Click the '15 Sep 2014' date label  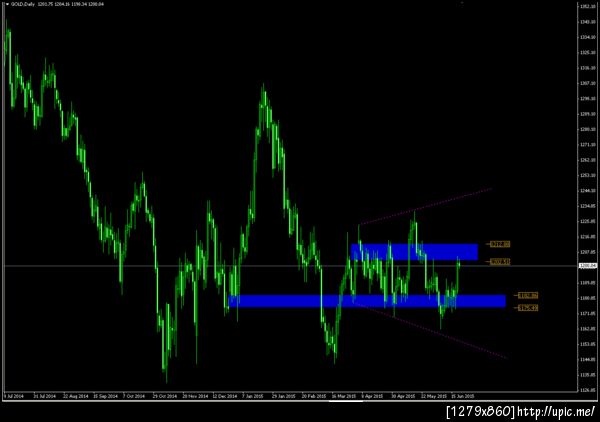[x=105, y=396]
